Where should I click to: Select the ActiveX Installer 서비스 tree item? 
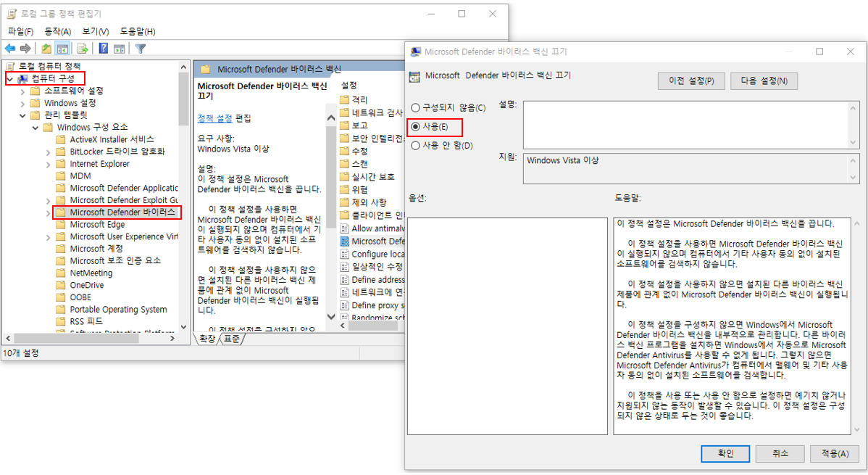click(112, 139)
